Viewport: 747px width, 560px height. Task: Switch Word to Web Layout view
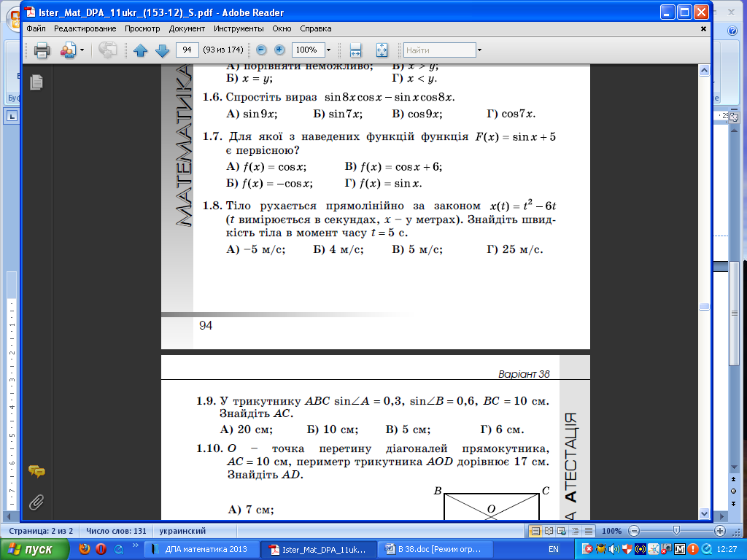tap(562, 531)
